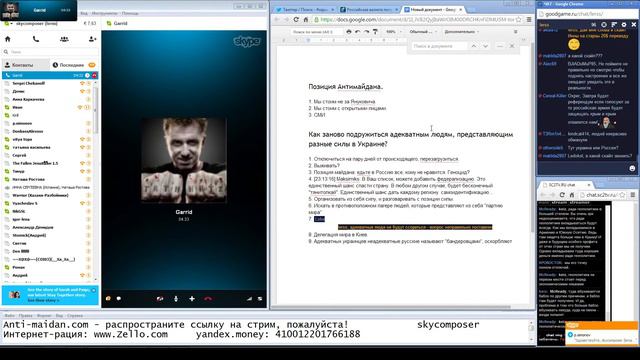Open Chrome menu in sc2tv chat window
Screen dimensions: 640x360
click(633, 195)
